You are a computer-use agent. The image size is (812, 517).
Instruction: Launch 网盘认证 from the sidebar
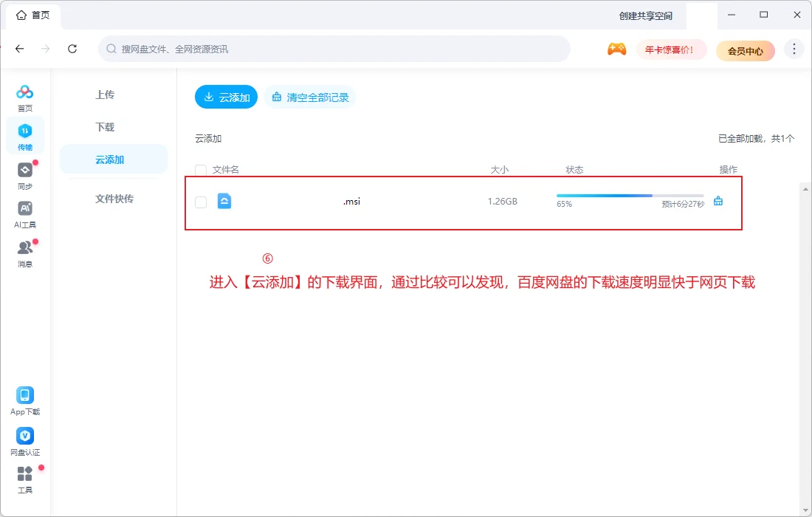pyautogui.click(x=24, y=437)
